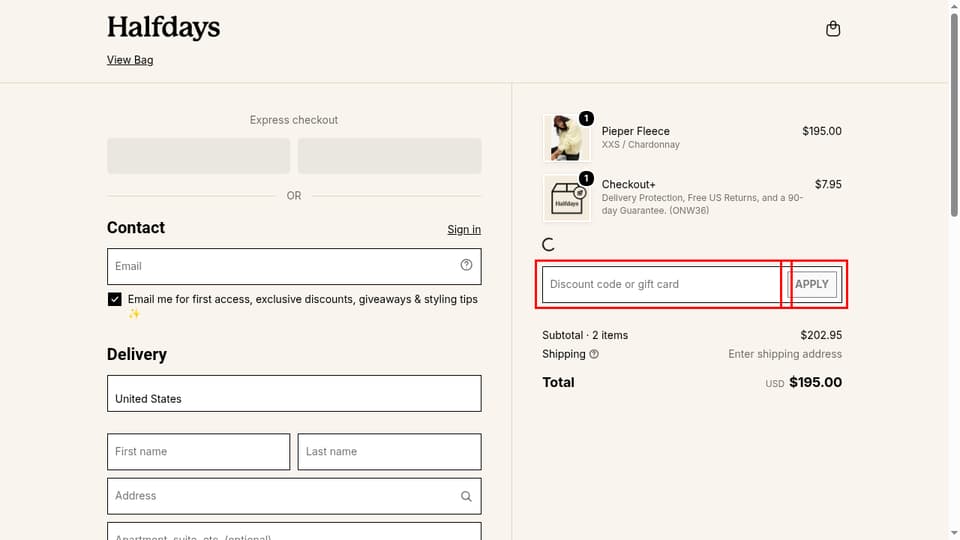
Task: Click the scrollbar down arrow
Action: (x=954, y=534)
